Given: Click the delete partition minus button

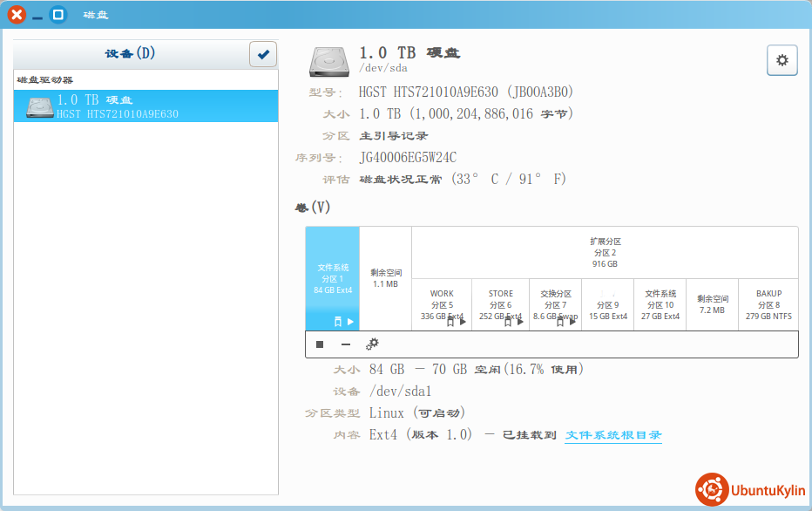Looking at the screenshot, I should point(346,344).
